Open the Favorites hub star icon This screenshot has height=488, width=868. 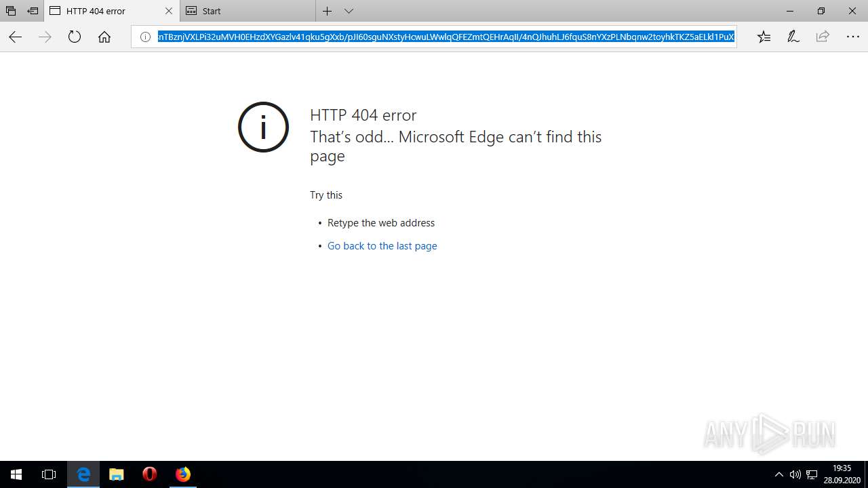(x=764, y=37)
